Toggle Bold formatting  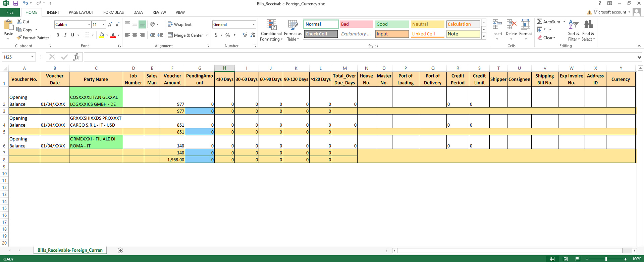coord(58,35)
